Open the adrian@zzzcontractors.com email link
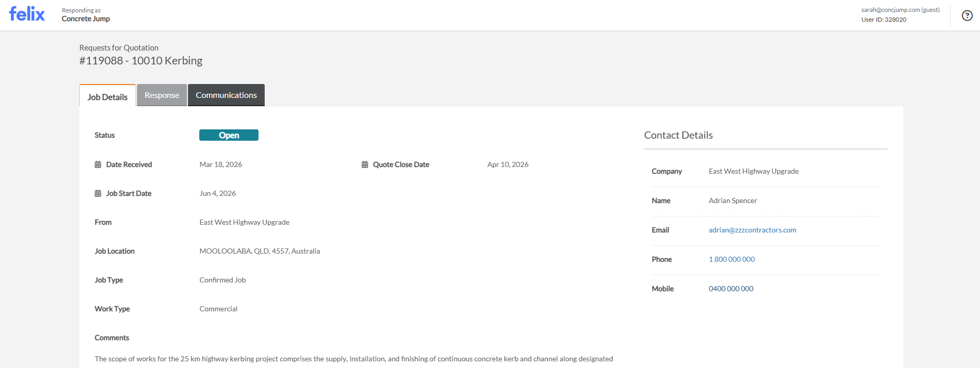980x368 pixels. pos(752,230)
